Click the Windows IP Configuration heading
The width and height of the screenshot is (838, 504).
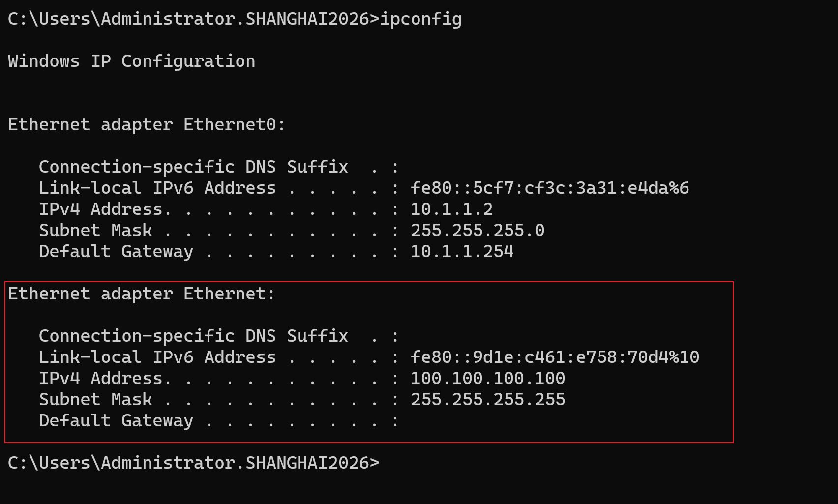pos(132,61)
